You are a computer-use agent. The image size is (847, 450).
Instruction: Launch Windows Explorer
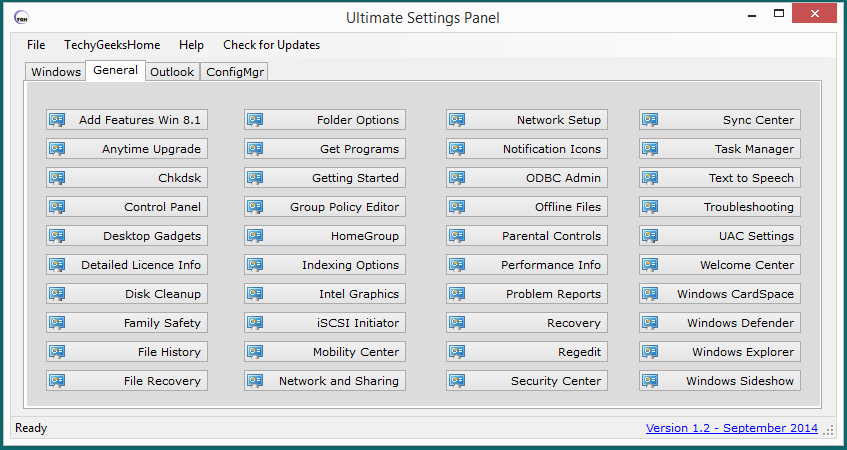(x=720, y=352)
